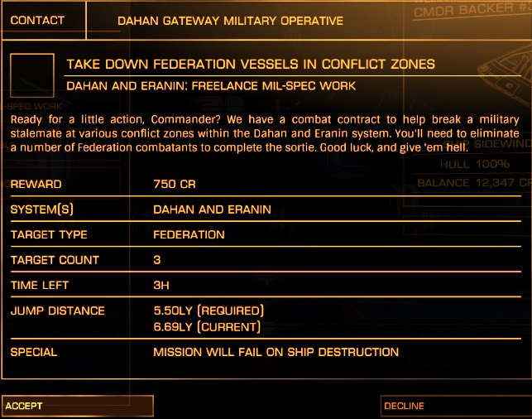The height and width of the screenshot is (419, 532).
Task: Click the 750 CR reward value
Action: [175, 184]
